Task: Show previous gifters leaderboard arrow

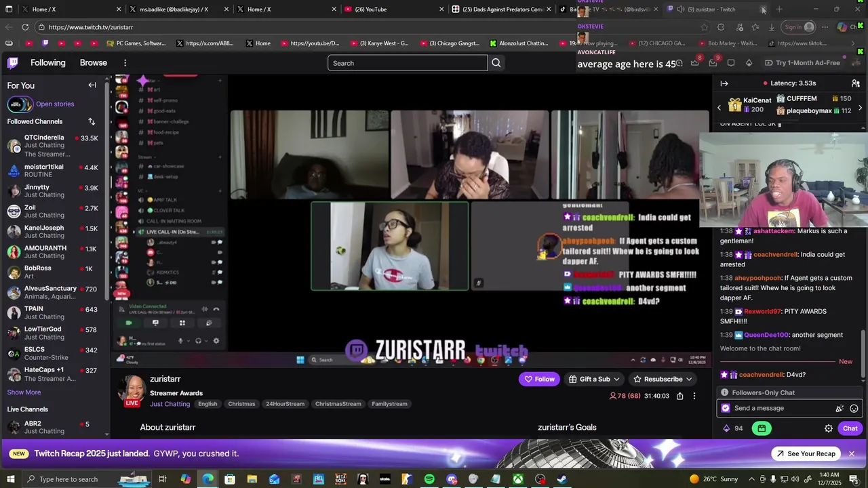Action: [x=719, y=108]
